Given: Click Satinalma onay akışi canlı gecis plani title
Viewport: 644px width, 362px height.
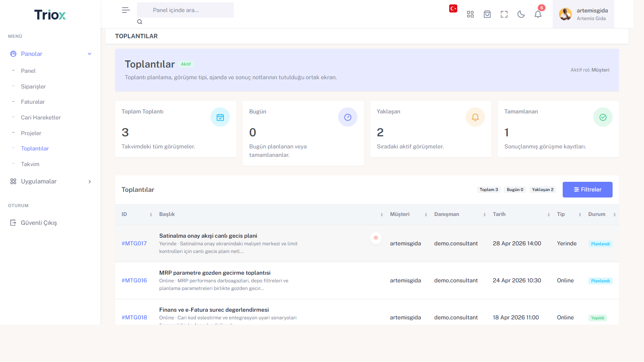Looking at the screenshot, I should [208, 236].
